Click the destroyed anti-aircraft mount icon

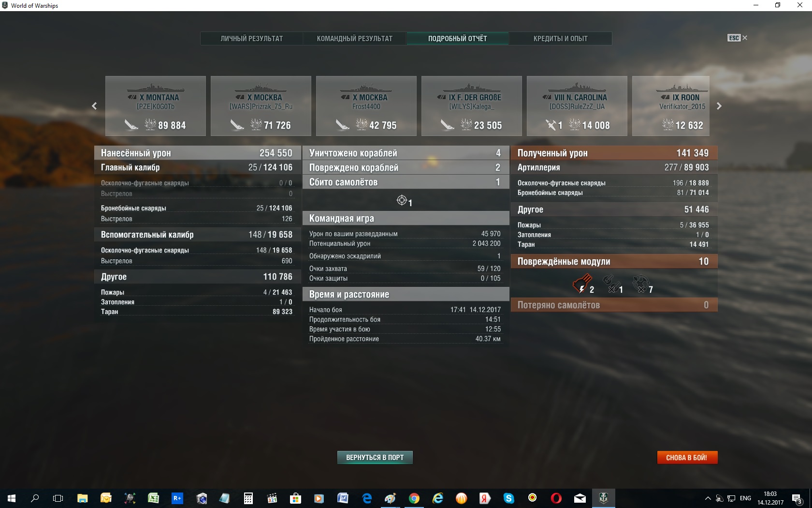pos(641,284)
